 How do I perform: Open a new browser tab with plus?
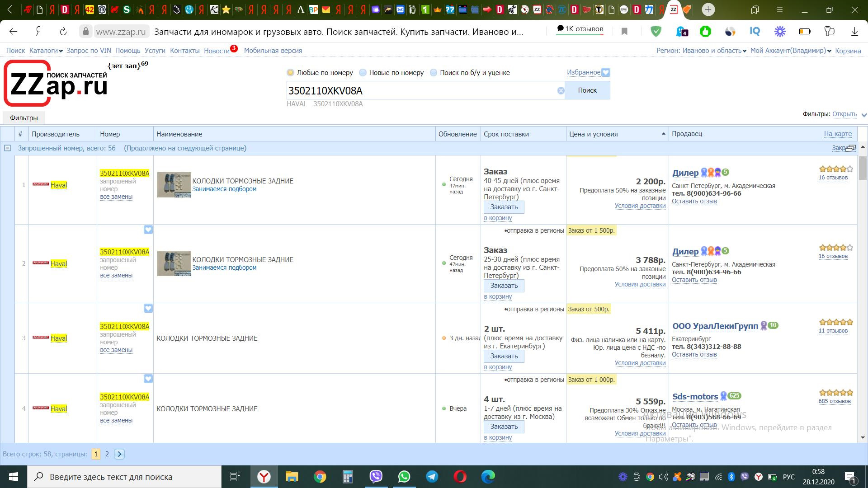coord(708,9)
